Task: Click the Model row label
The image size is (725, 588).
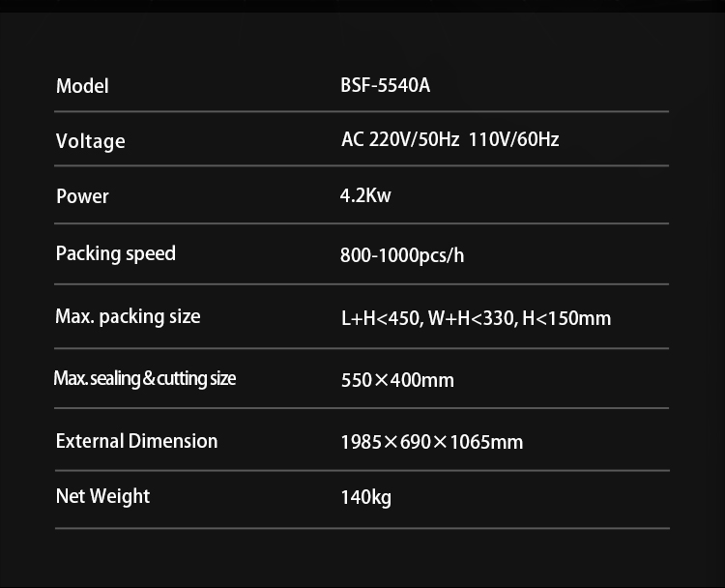Action: click(82, 86)
